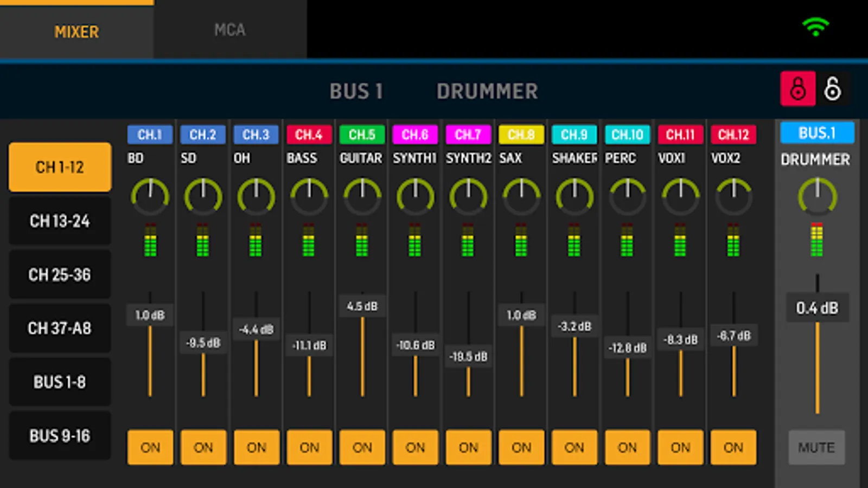Click the SYNTH2 fader at -19.5 dB
This screenshot has height=488, width=868.
(x=468, y=357)
